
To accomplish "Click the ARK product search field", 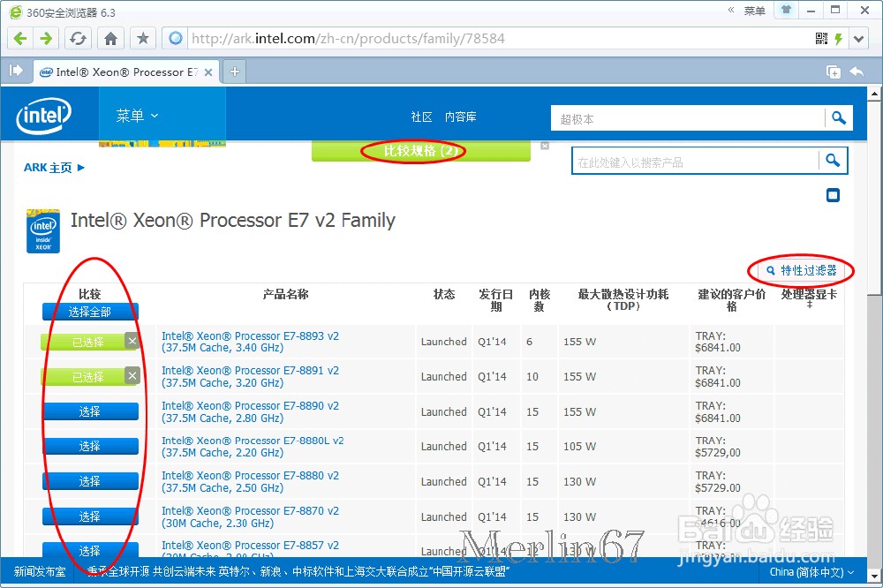I will tap(695, 162).
